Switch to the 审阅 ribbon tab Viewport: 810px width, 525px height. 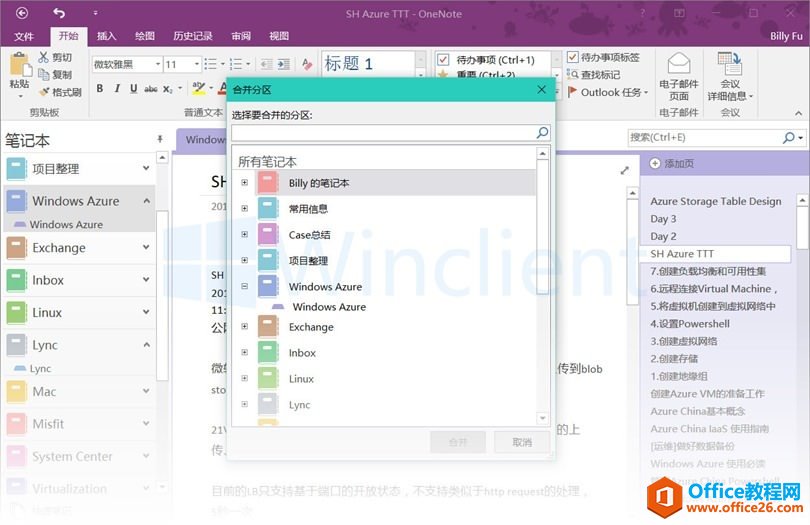coord(241,36)
